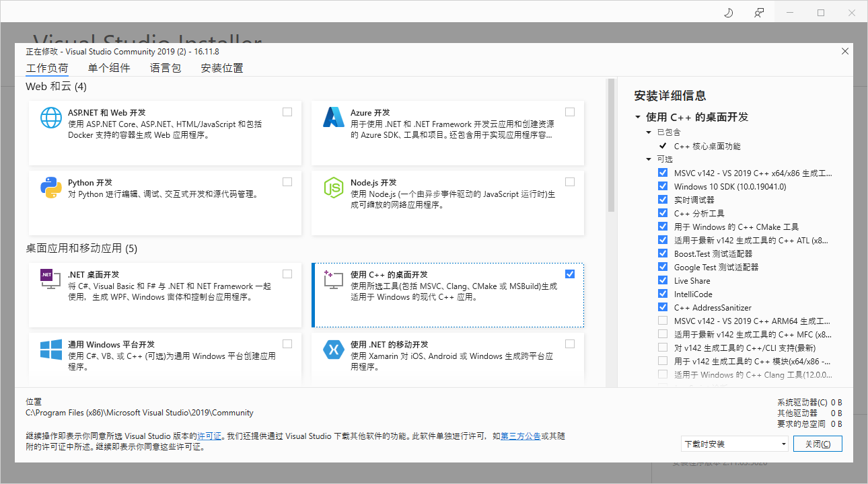Click the install path C:\Program Files (x86) text
Viewport: 868px width, 484px height.
(x=139, y=413)
